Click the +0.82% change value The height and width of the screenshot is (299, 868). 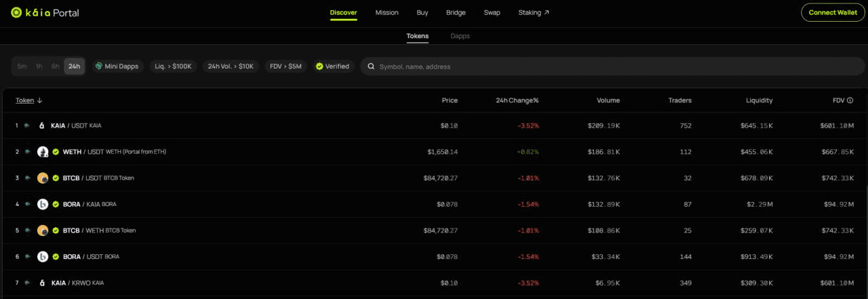point(528,152)
